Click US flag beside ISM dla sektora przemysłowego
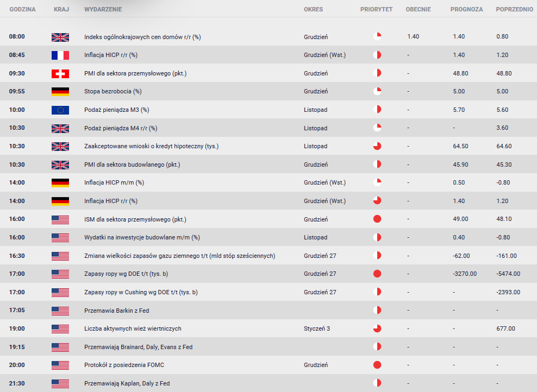 tap(60, 219)
